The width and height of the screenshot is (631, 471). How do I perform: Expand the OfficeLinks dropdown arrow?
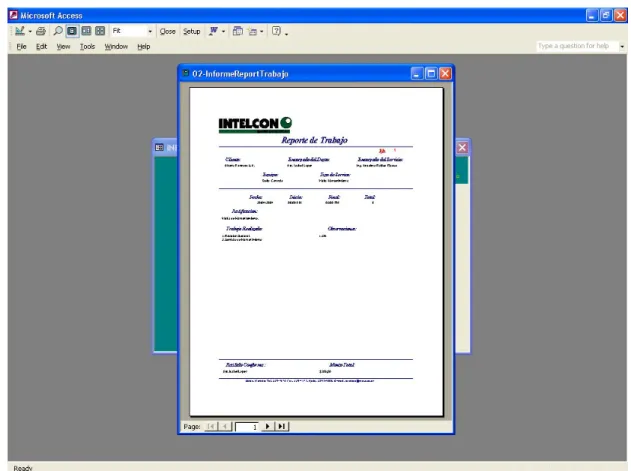click(x=223, y=31)
